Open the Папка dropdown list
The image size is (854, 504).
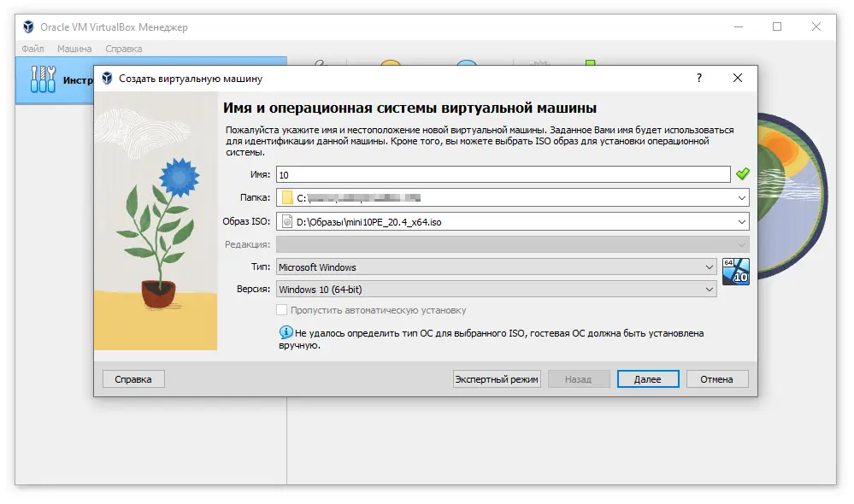(x=740, y=197)
